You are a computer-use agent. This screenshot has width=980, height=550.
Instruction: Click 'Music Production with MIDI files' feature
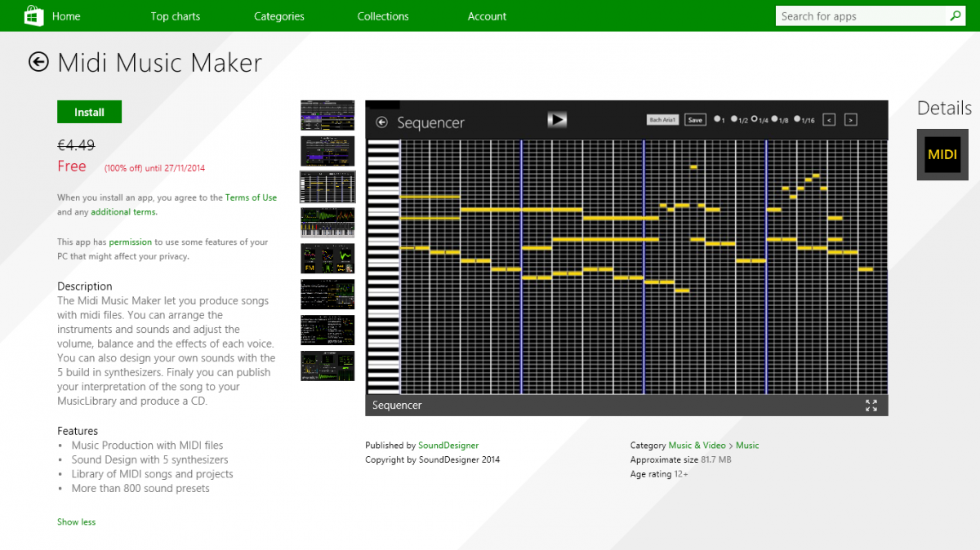[x=147, y=446]
